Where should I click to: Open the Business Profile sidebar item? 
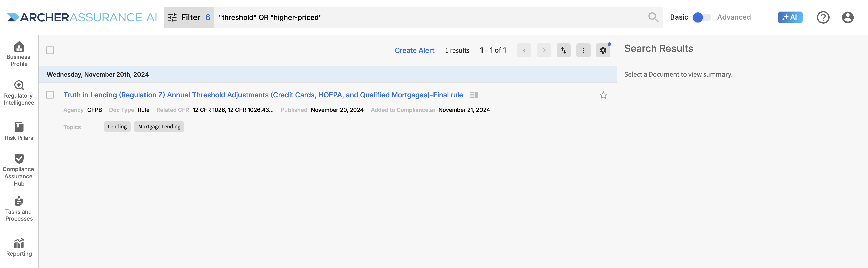19,54
